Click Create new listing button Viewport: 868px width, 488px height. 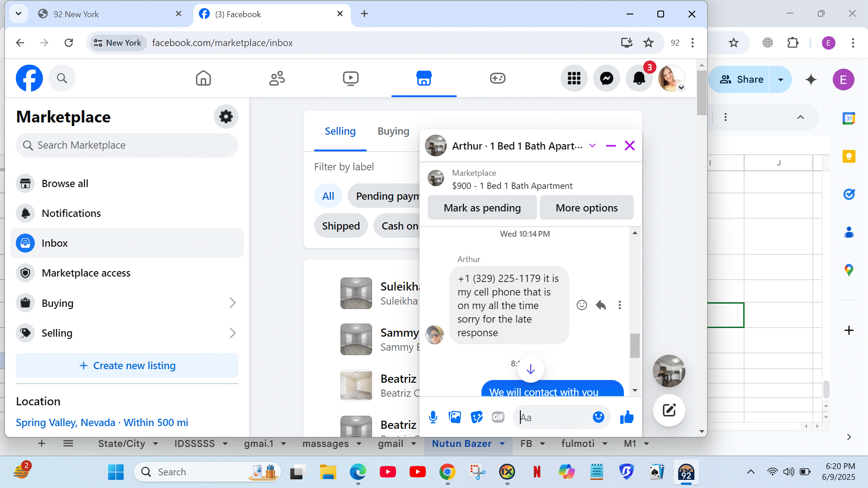tap(127, 366)
